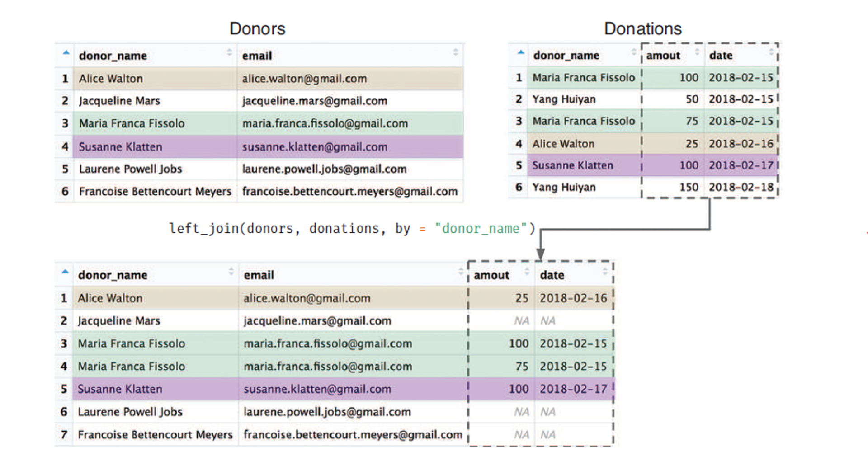Screen dimensions: 868x461
Task: Click donor_name sort arrows in Donors table
Action: (230, 52)
